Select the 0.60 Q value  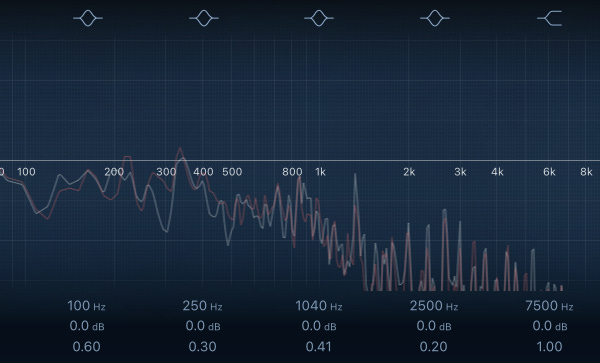tap(86, 347)
